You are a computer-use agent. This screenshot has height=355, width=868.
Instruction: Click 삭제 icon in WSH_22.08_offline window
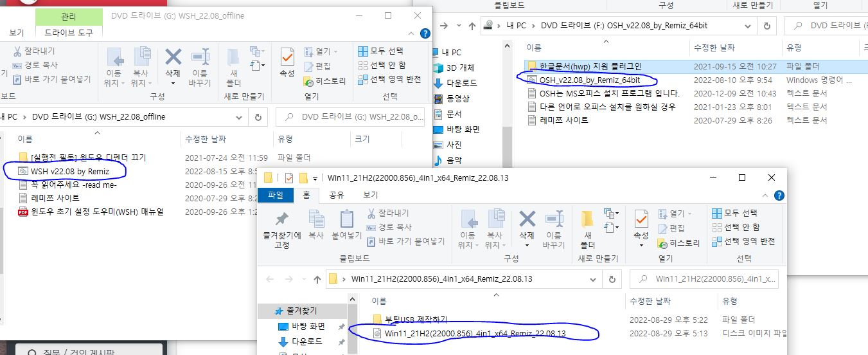click(173, 66)
